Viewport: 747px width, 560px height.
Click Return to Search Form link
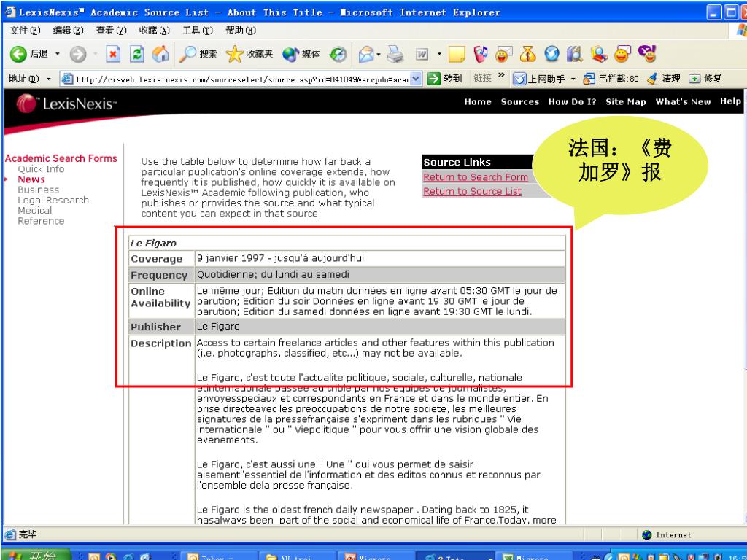pyautogui.click(x=476, y=177)
